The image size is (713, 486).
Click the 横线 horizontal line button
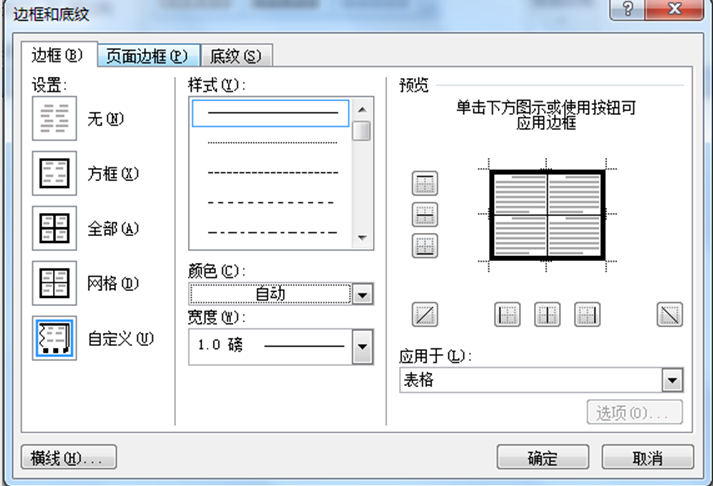(x=68, y=458)
